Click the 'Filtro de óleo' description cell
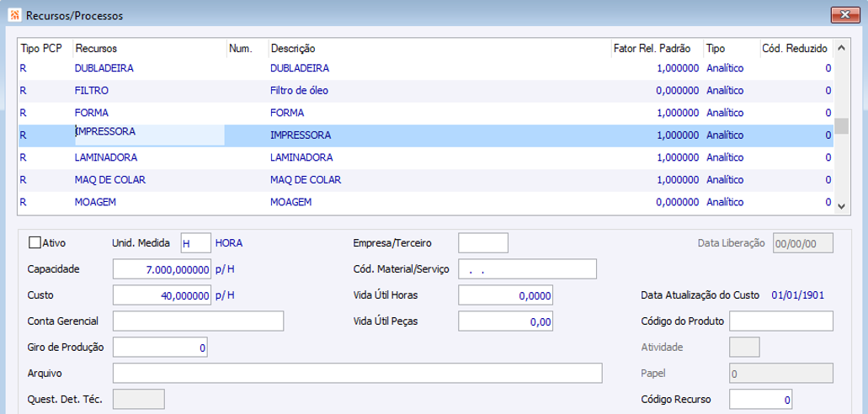Screen dimensions: 868x414 tap(299, 91)
